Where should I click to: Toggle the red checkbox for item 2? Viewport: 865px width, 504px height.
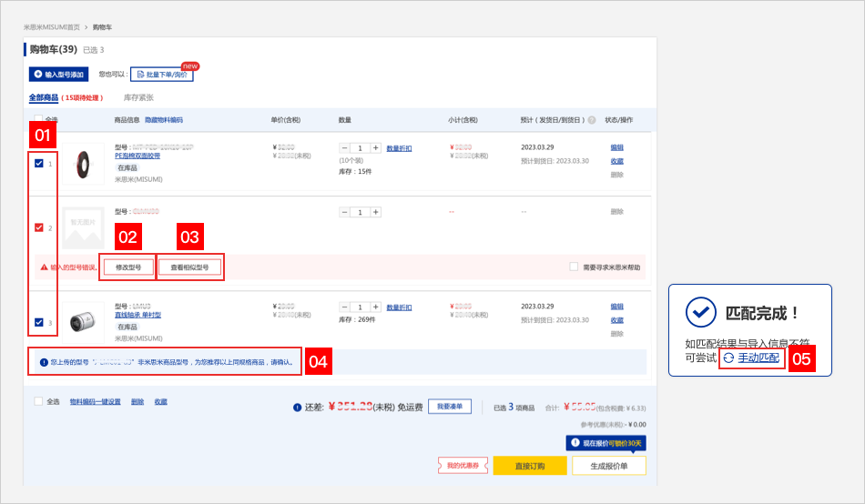pos(38,227)
